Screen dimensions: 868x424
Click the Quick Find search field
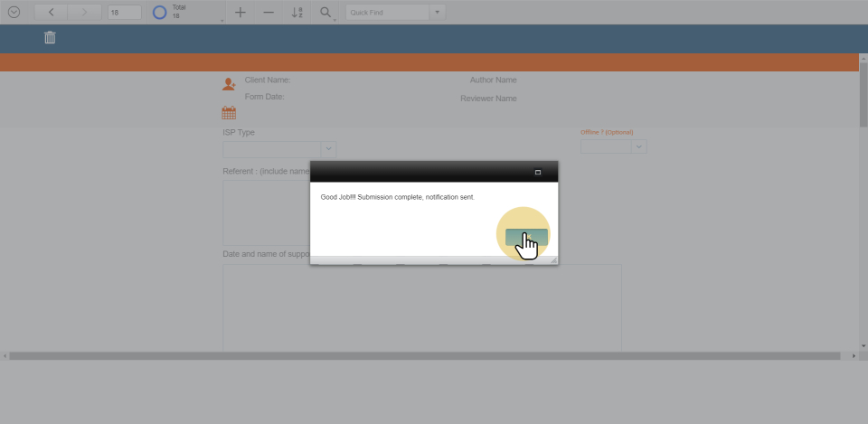pyautogui.click(x=387, y=12)
